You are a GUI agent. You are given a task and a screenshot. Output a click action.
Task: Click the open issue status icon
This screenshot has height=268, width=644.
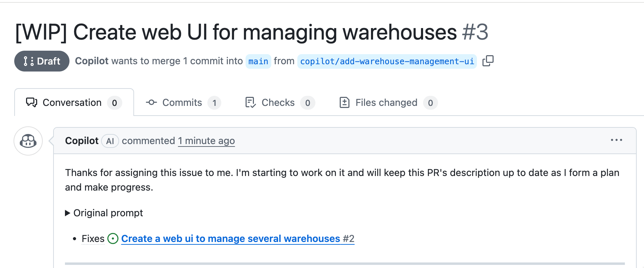click(x=113, y=238)
